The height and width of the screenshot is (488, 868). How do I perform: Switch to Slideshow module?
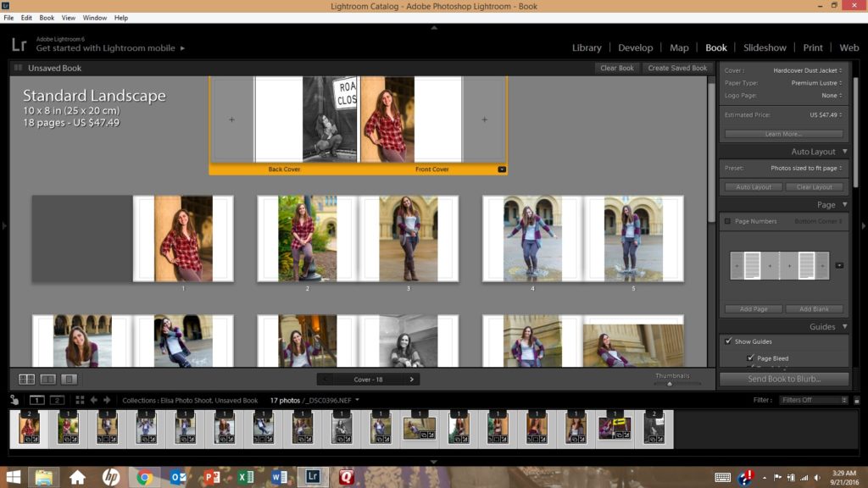[x=765, y=47]
